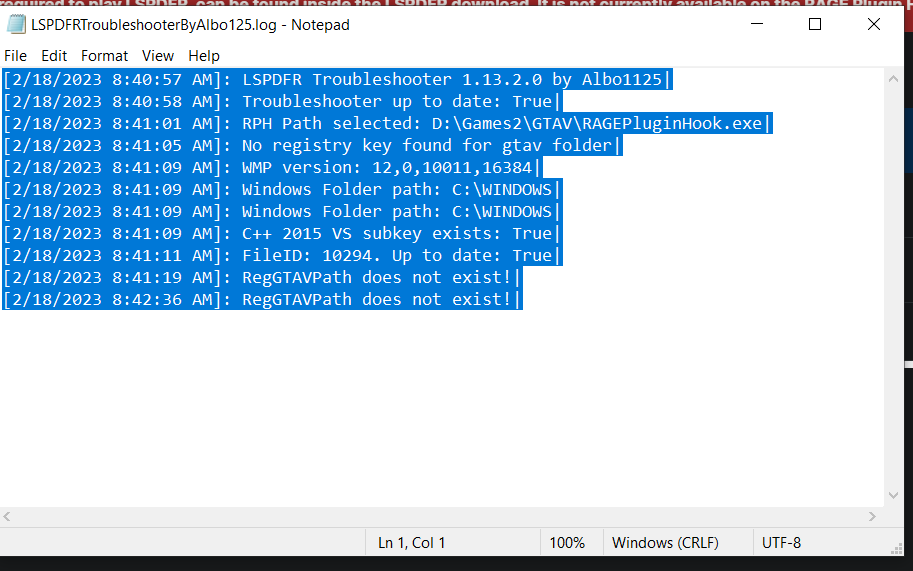Click the blank area below the log text
The width and height of the screenshot is (913, 571).
[443, 407]
